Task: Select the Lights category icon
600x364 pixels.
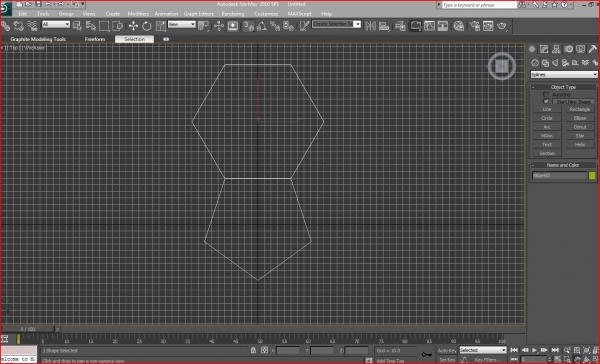Action: (555, 63)
